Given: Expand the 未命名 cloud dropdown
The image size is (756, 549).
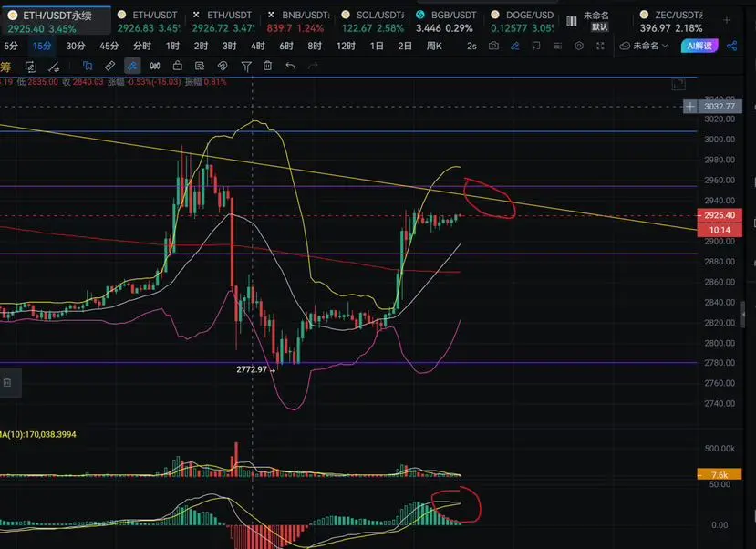Looking at the screenshot, I should [x=644, y=46].
